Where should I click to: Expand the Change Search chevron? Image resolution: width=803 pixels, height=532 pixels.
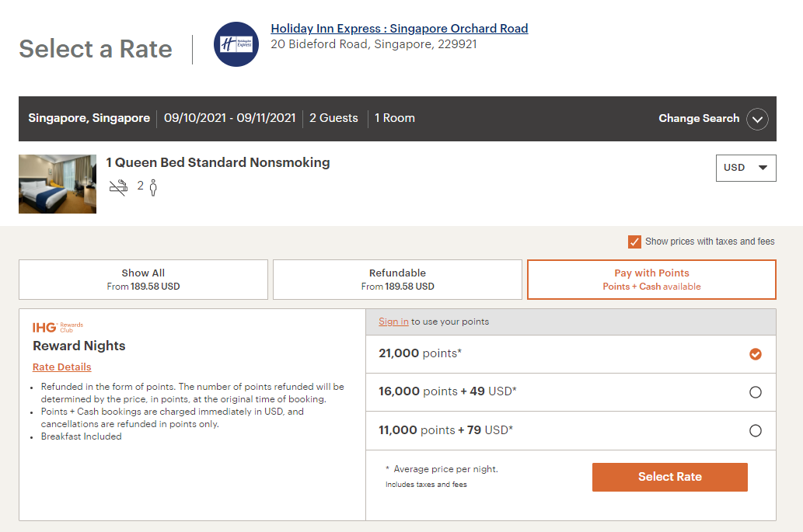757,119
